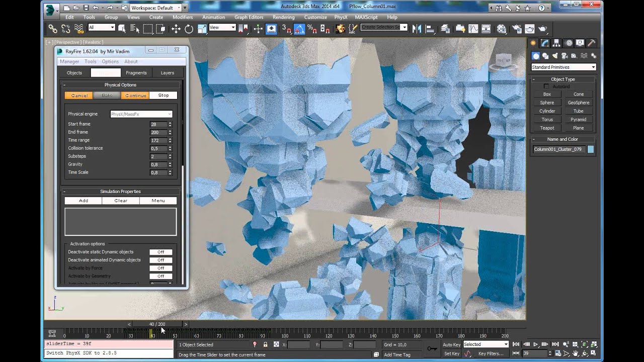Toggle Activate by Geometry option
Image resolution: width=644 pixels, height=362 pixels.
(160, 276)
